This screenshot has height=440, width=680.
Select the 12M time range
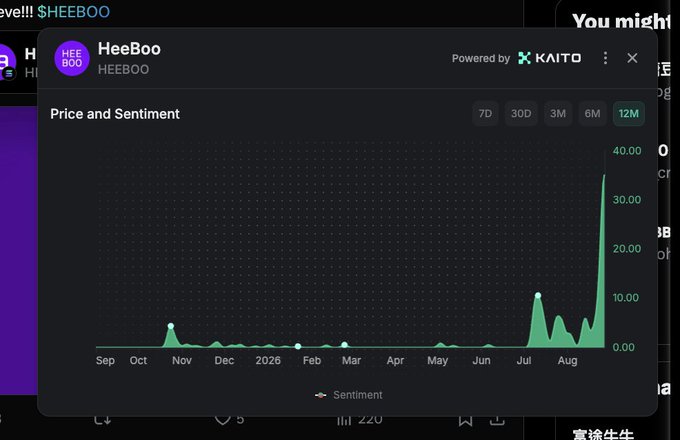point(628,114)
